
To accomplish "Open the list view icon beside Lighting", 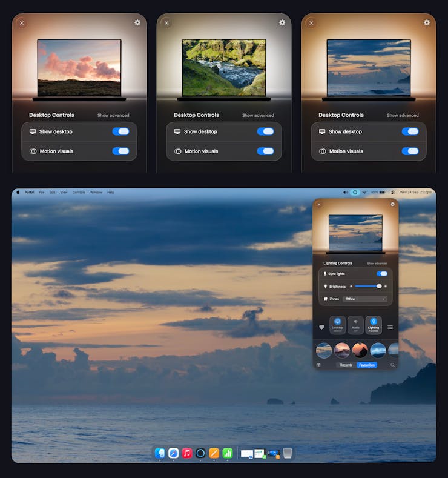I will click(x=390, y=327).
